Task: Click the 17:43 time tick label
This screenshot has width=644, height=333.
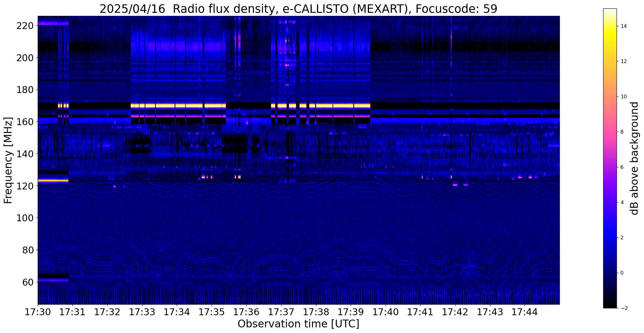Action: pyautogui.click(x=490, y=312)
